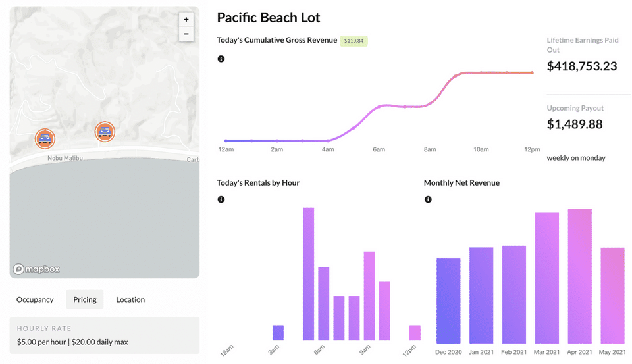Select the April 2021 revenue bar
Image resolution: width=632 pixels, height=364 pixels.
coord(579,276)
